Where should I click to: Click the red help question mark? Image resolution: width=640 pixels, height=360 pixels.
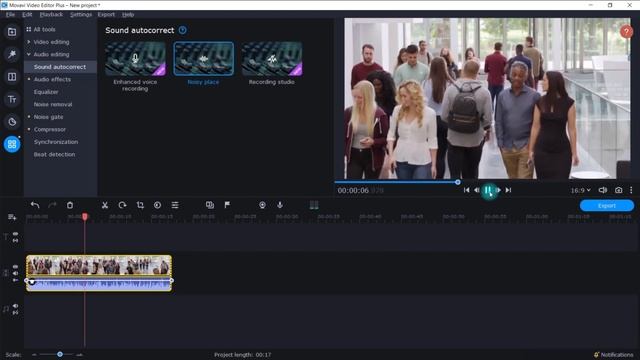point(626,31)
